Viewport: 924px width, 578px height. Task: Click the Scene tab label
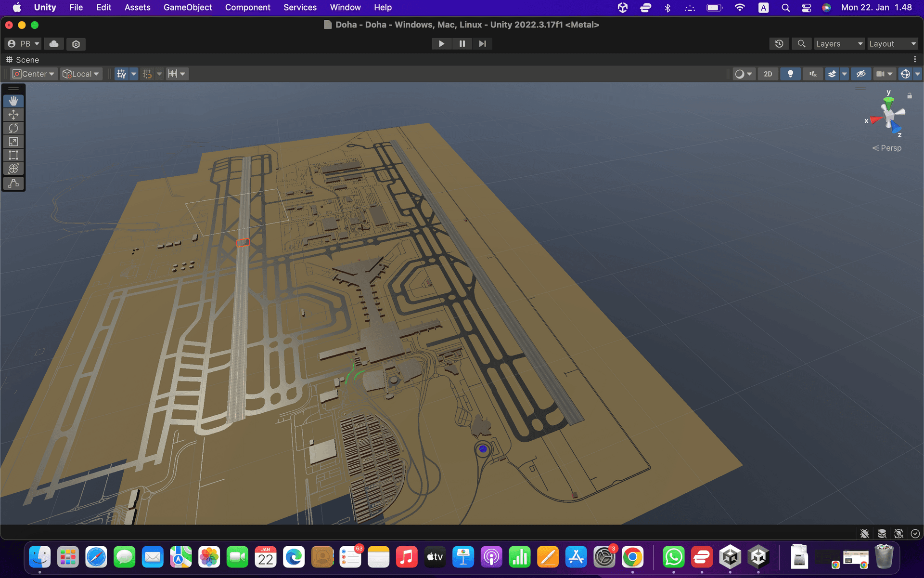[x=27, y=59]
